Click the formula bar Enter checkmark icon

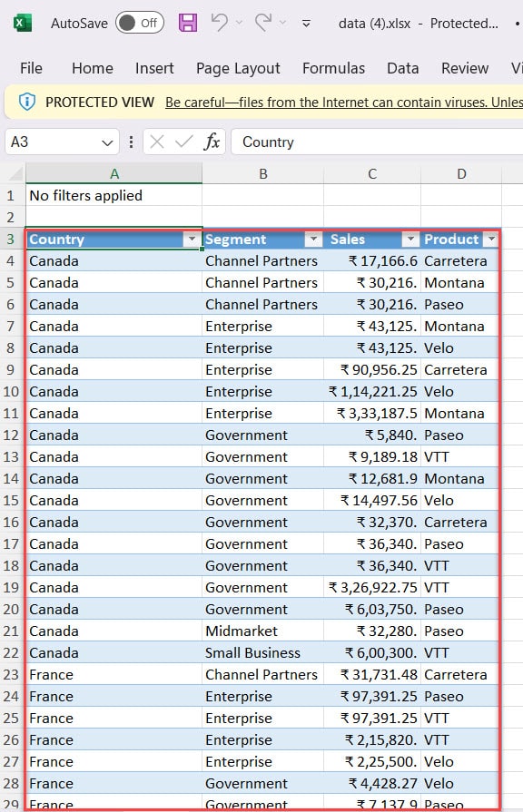(x=183, y=142)
